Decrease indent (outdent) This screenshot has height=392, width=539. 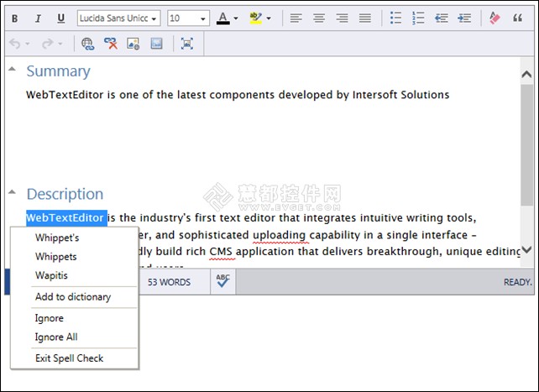442,18
